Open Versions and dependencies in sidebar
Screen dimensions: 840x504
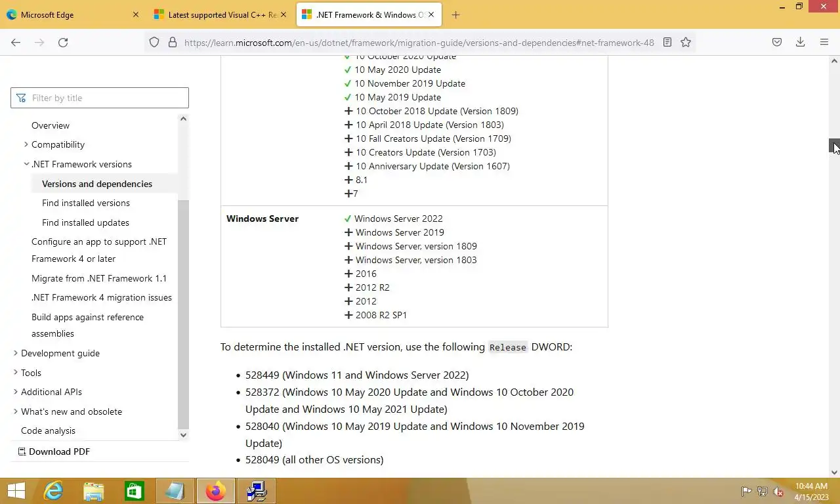pyautogui.click(x=97, y=184)
